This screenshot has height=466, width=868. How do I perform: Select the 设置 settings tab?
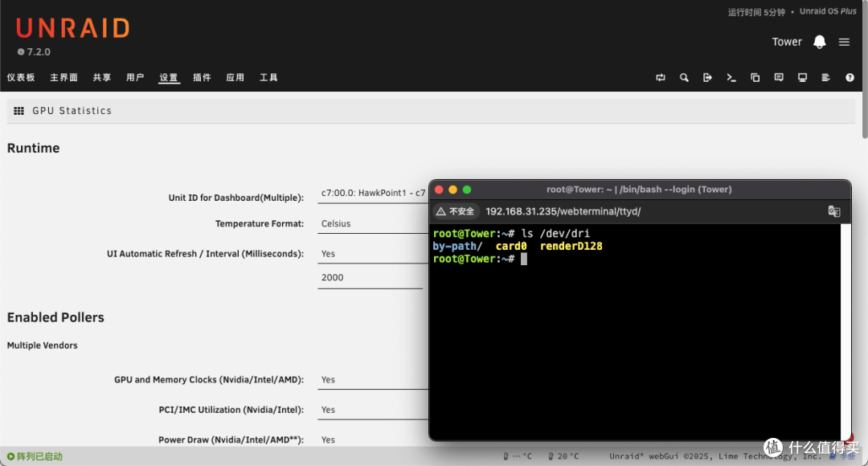point(169,77)
